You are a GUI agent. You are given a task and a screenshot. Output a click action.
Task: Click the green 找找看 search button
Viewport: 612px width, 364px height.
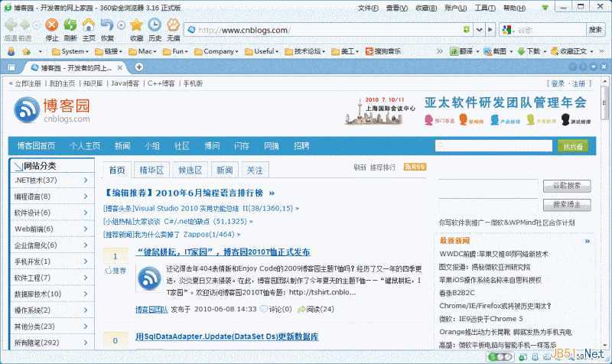(572, 146)
